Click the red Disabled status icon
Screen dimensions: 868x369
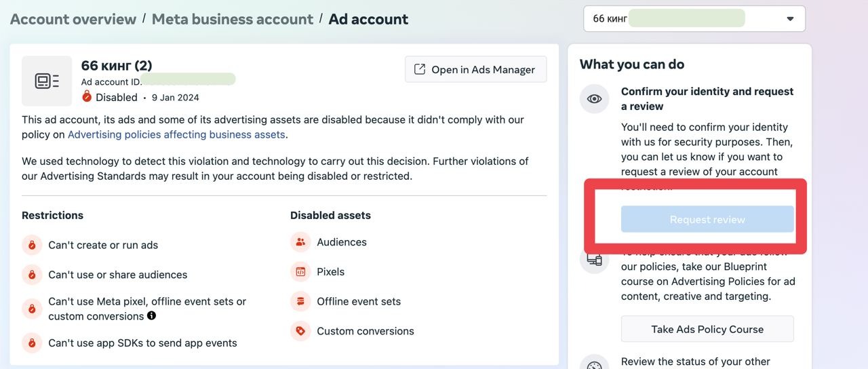pyautogui.click(x=87, y=97)
